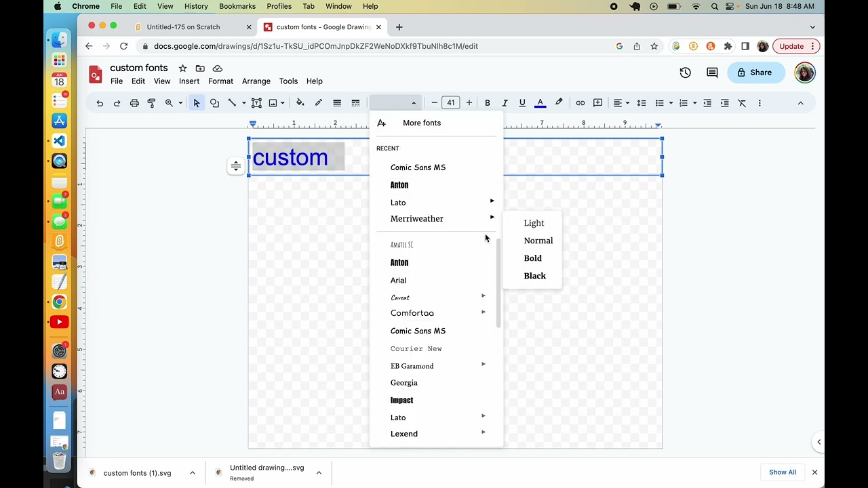The width and height of the screenshot is (868, 488).
Task: Open the Format menu
Action: point(220,81)
